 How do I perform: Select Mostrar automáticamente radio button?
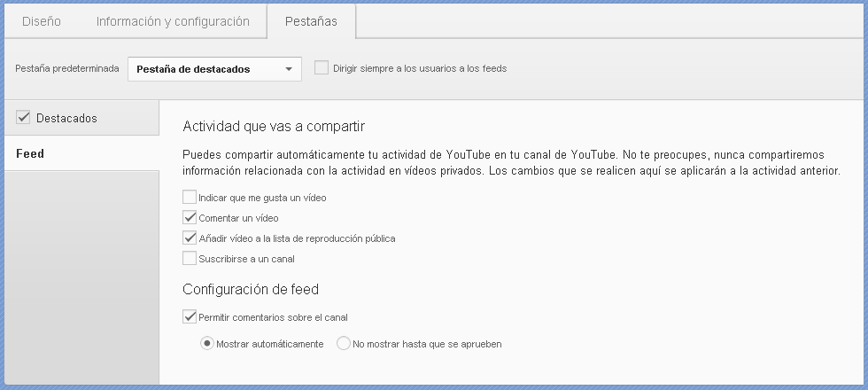pos(207,344)
